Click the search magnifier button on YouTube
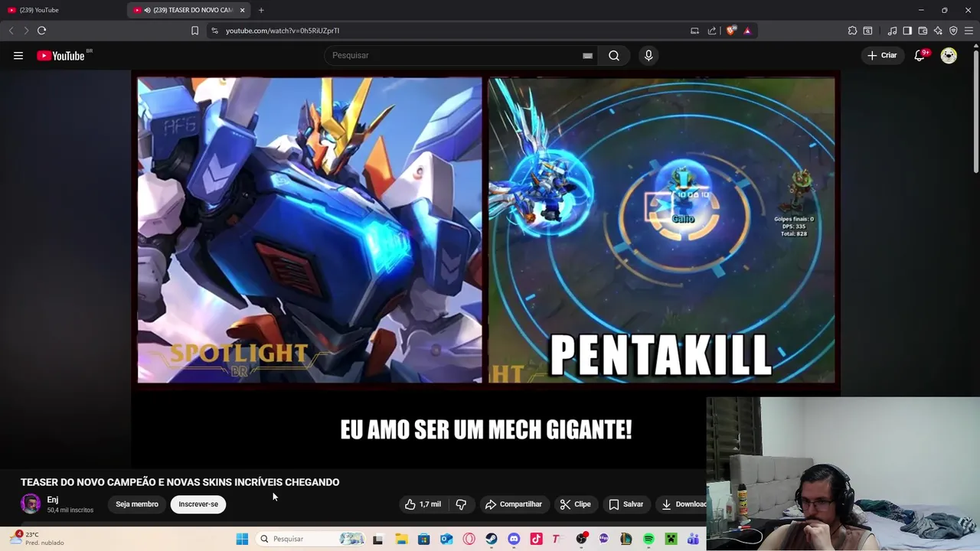 [x=614, y=55]
